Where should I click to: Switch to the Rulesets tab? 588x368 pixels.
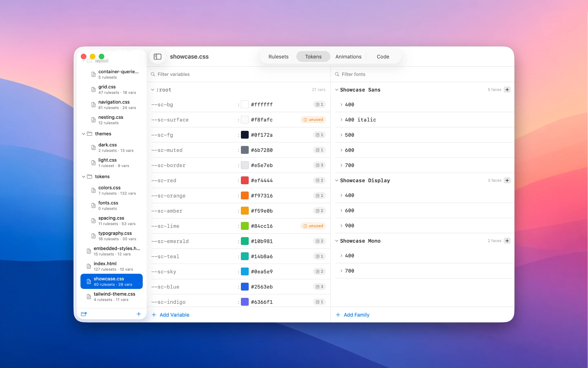pyautogui.click(x=278, y=57)
